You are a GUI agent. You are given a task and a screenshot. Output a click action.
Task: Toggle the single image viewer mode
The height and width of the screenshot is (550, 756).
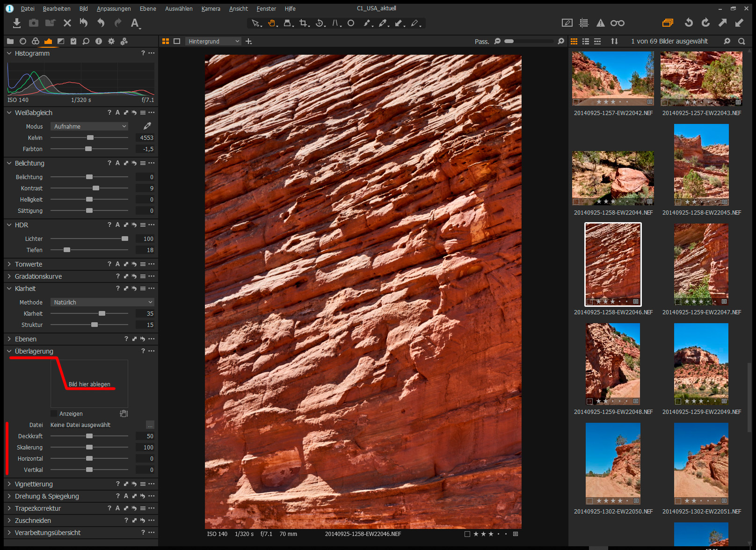tap(177, 41)
